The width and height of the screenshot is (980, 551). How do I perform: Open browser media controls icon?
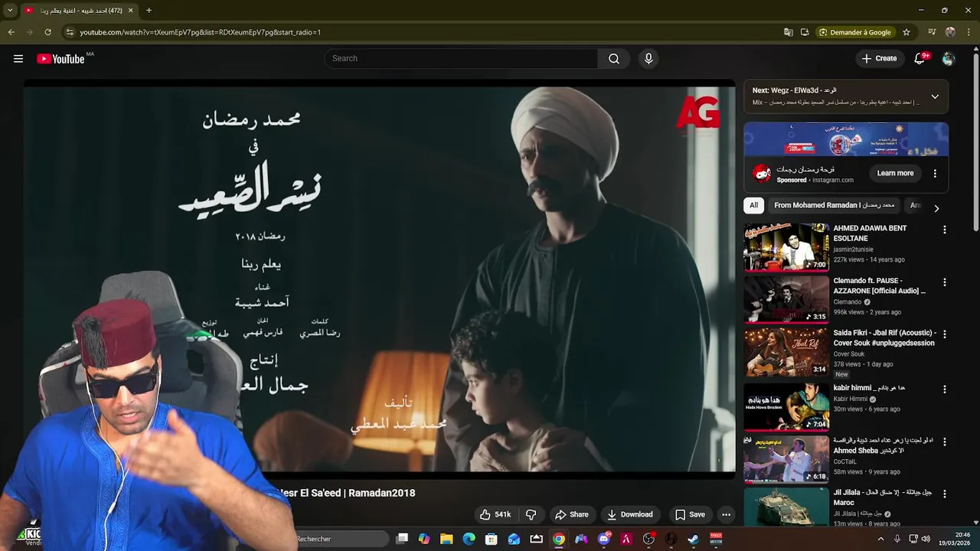pos(932,32)
